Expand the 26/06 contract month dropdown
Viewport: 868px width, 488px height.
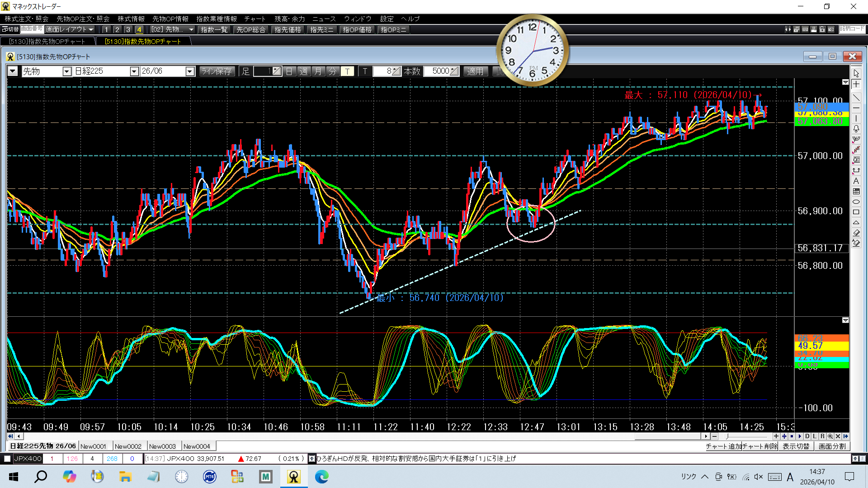click(x=190, y=71)
